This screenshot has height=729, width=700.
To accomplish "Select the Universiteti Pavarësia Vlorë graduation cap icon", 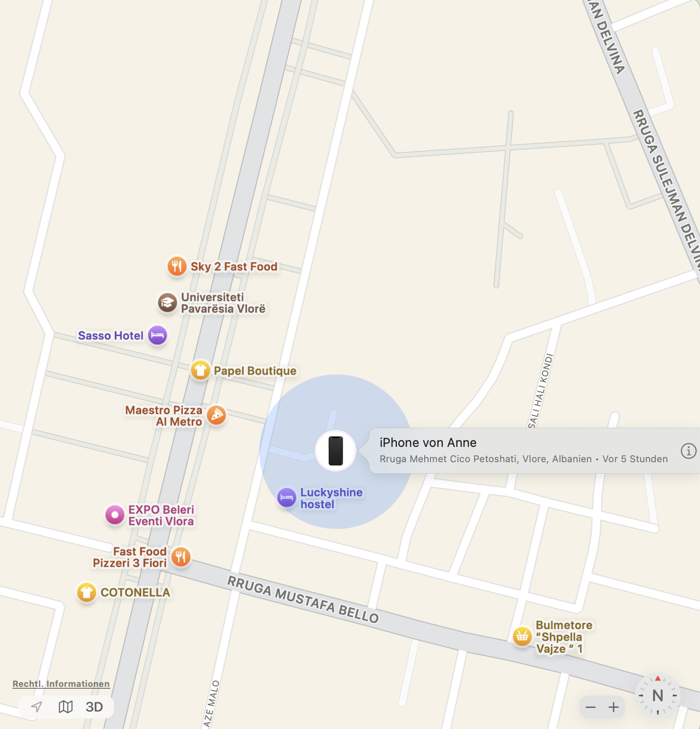I will click(x=168, y=303).
